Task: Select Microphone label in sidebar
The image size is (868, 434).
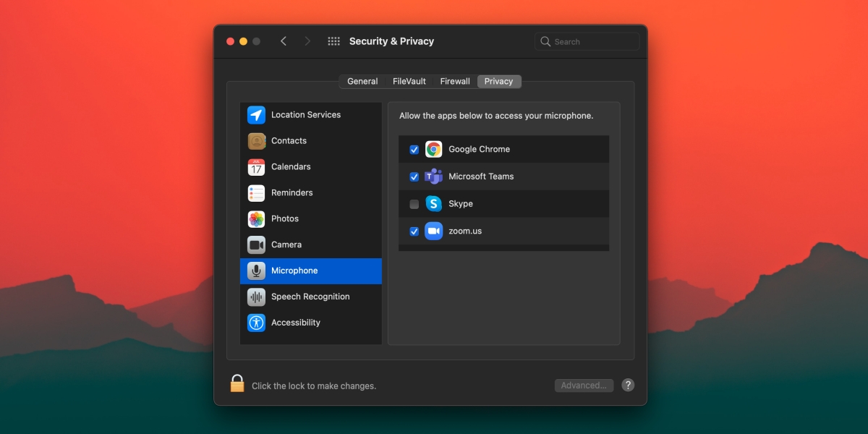Action: click(x=294, y=271)
